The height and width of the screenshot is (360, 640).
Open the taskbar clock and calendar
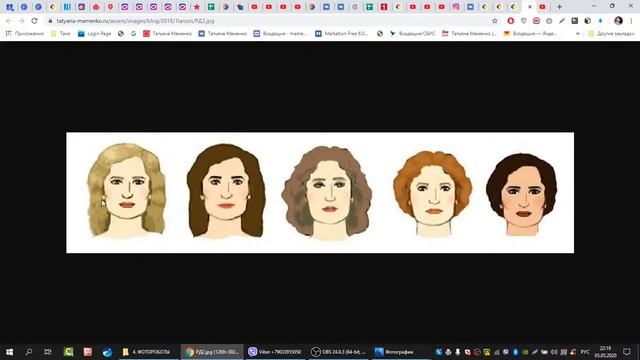pyautogui.click(x=605, y=352)
